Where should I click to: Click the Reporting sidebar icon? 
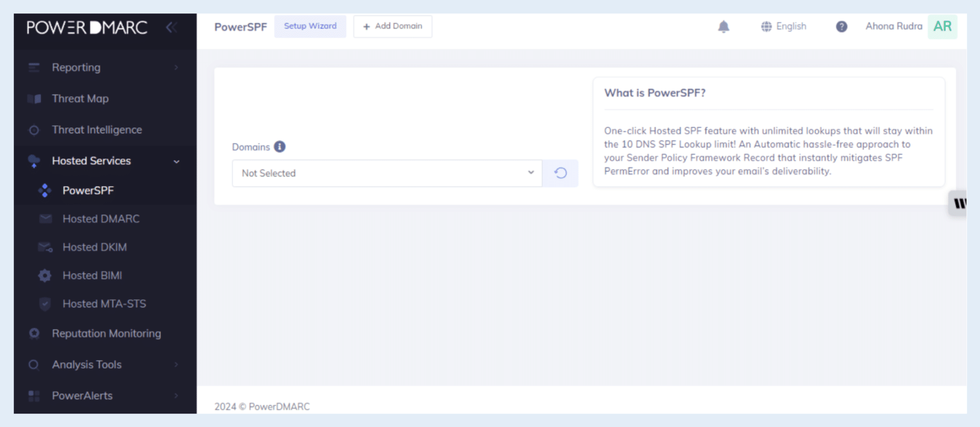coord(34,68)
